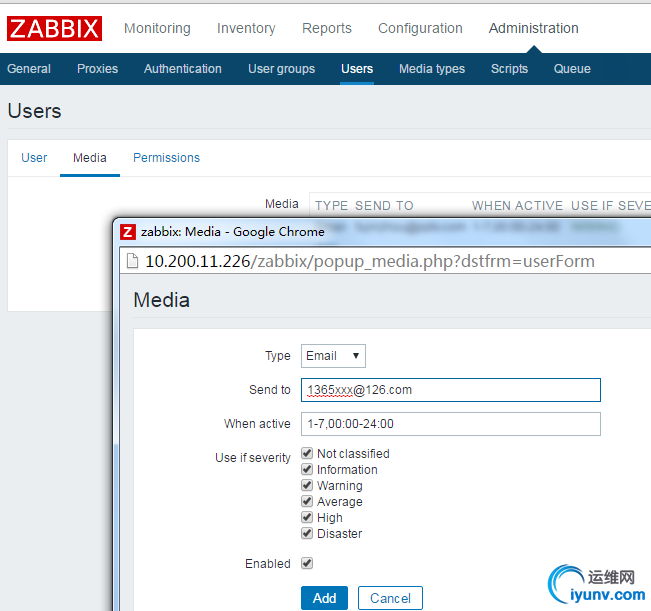Click the WHEN ACTIVE column header

coord(517,205)
